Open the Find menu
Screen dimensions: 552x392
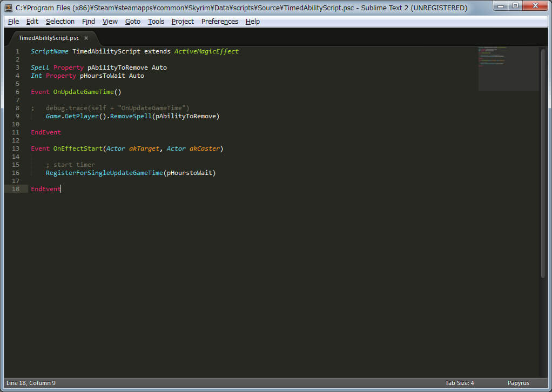tap(89, 22)
